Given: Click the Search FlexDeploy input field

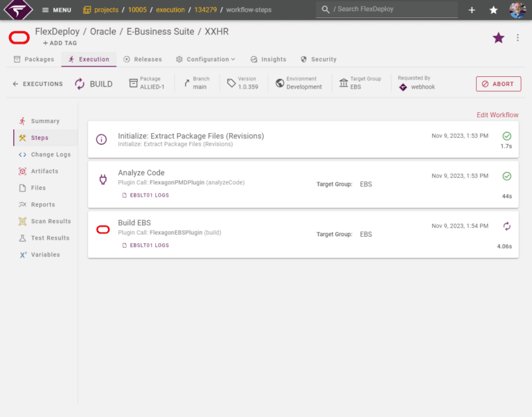Looking at the screenshot, I should 387,10.
